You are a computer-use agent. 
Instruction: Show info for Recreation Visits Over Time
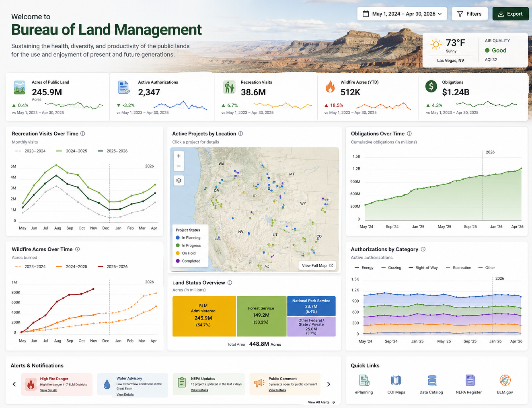(82, 133)
